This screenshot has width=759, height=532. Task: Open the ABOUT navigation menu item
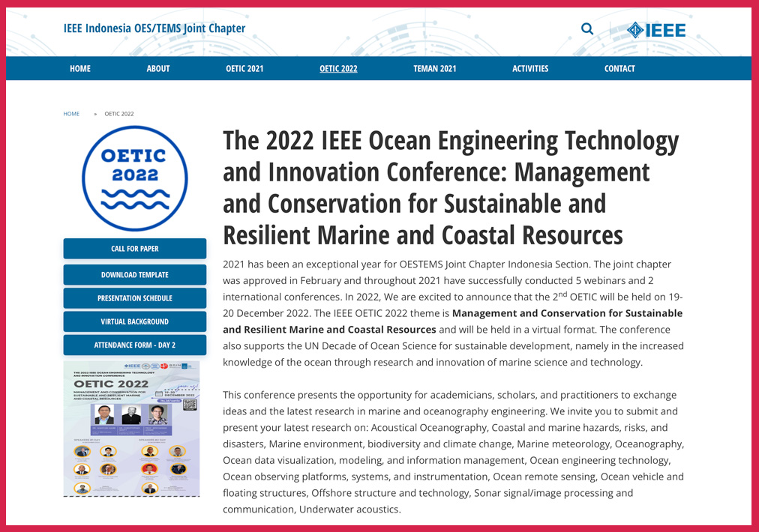[158, 69]
